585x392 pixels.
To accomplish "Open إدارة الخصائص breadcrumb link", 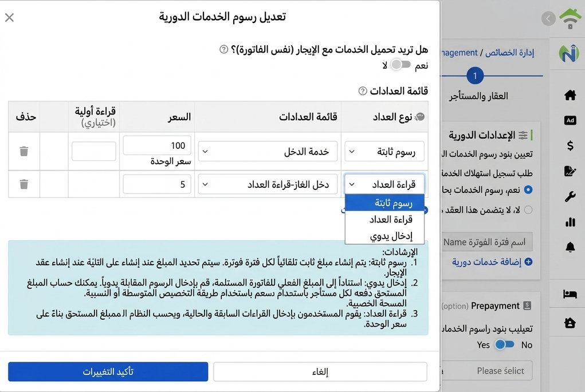I will point(509,53).
